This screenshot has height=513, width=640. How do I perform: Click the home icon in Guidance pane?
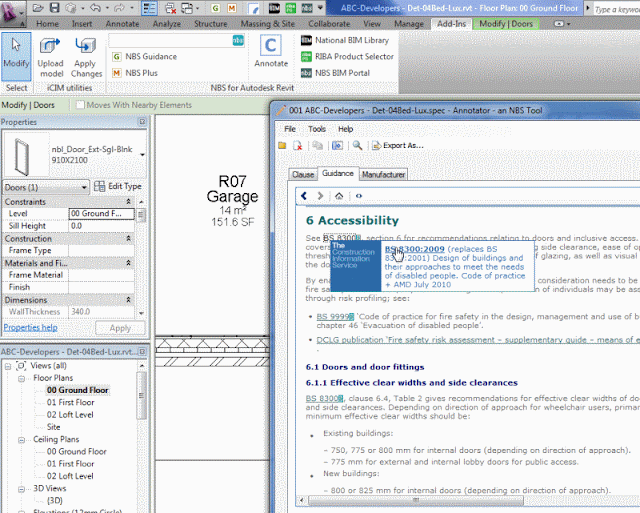tap(339, 196)
